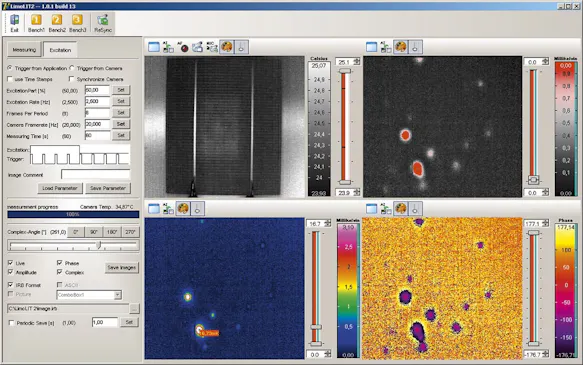Click the browse (...) button beside file path
Image resolution: width=583 pixels, height=365 pixels.
134,308
